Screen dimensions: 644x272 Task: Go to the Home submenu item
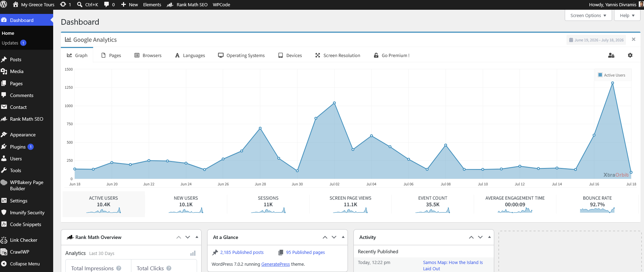8,33
